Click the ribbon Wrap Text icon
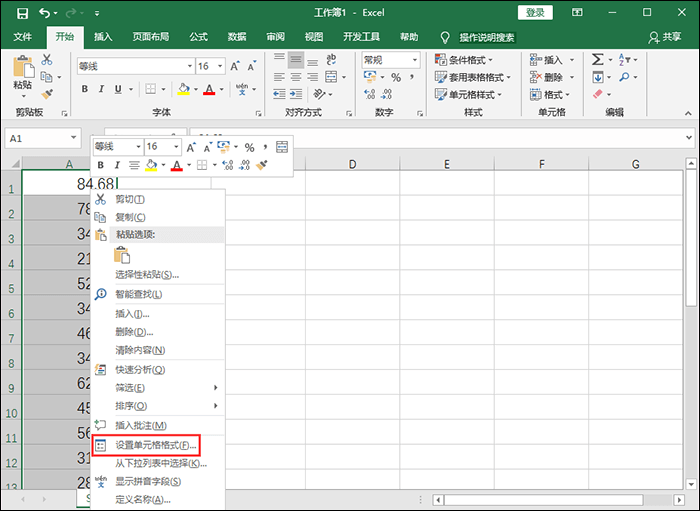The image size is (700, 511). [331, 59]
